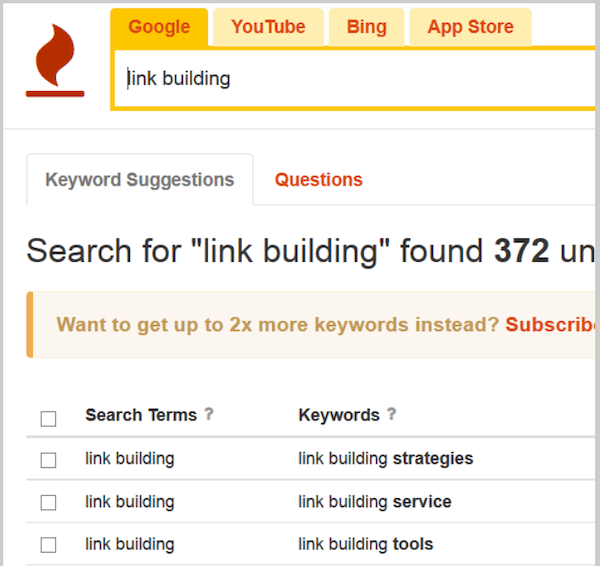This screenshot has width=600, height=566.
Task: Click the Search Terms column header
Action: pyautogui.click(x=141, y=415)
